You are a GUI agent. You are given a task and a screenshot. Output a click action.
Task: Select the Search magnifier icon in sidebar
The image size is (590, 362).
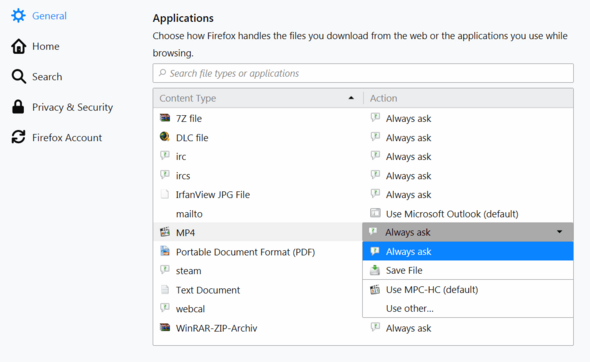[18, 76]
